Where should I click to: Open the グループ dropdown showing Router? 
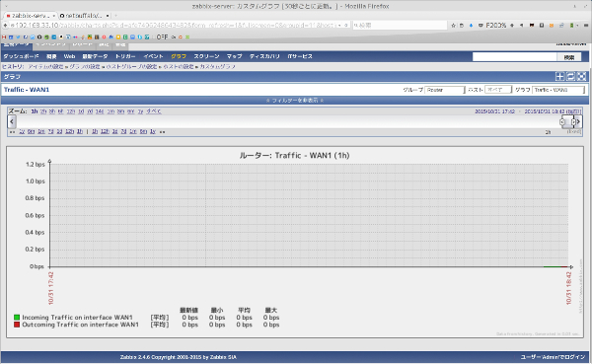(x=445, y=90)
